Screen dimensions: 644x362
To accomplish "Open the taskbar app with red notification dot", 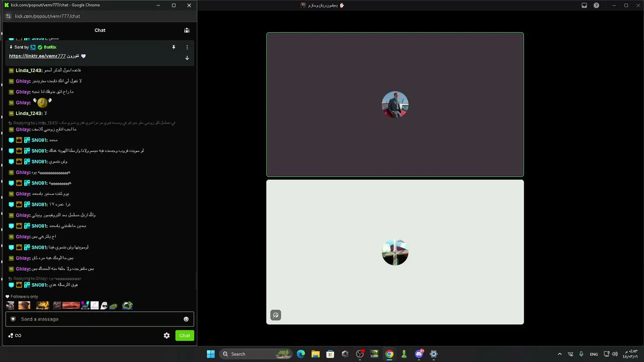I will click(360, 354).
